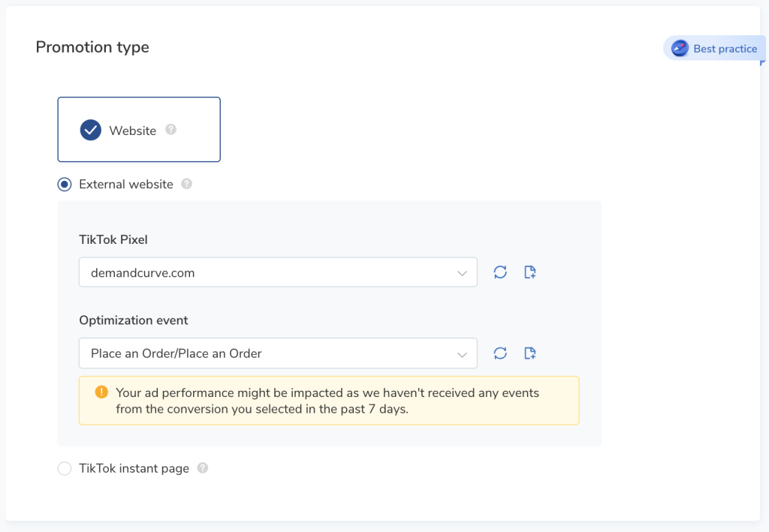Click the chevron arrow in TikTok Pixel field
This screenshot has height=532, width=769.
[462, 273]
